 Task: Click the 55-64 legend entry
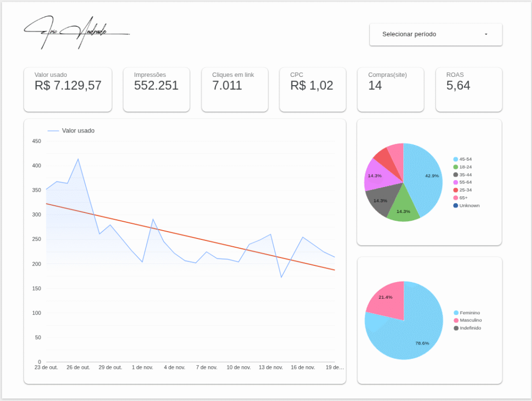pyautogui.click(x=465, y=182)
